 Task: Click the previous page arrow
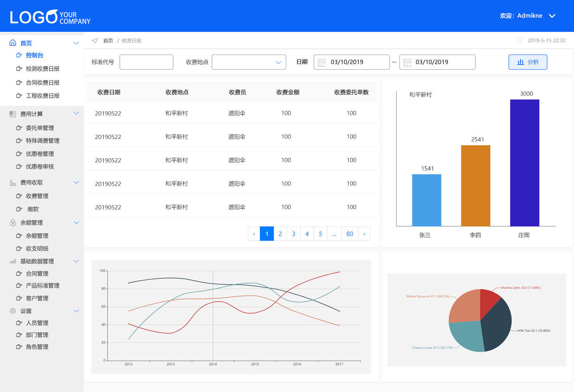point(254,234)
